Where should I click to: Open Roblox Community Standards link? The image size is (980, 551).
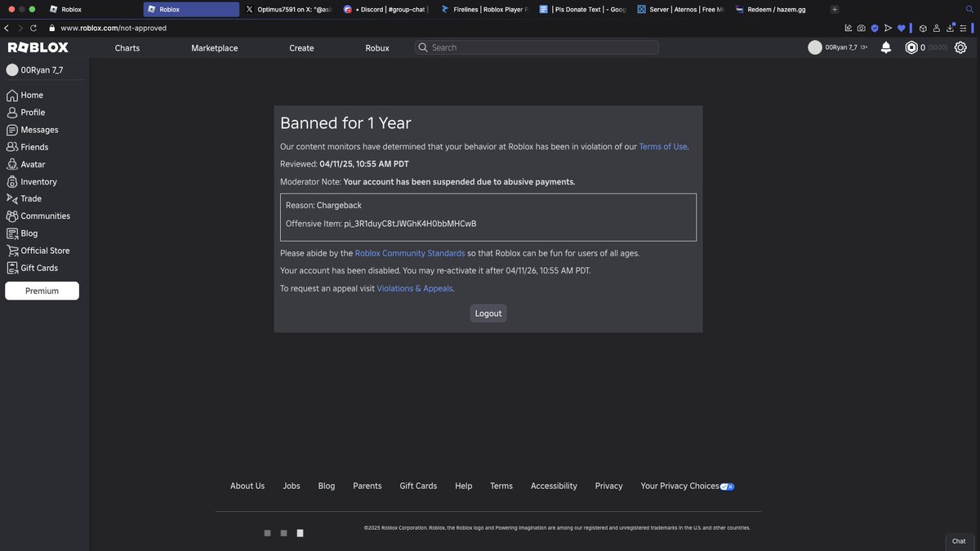click(410, 253)
